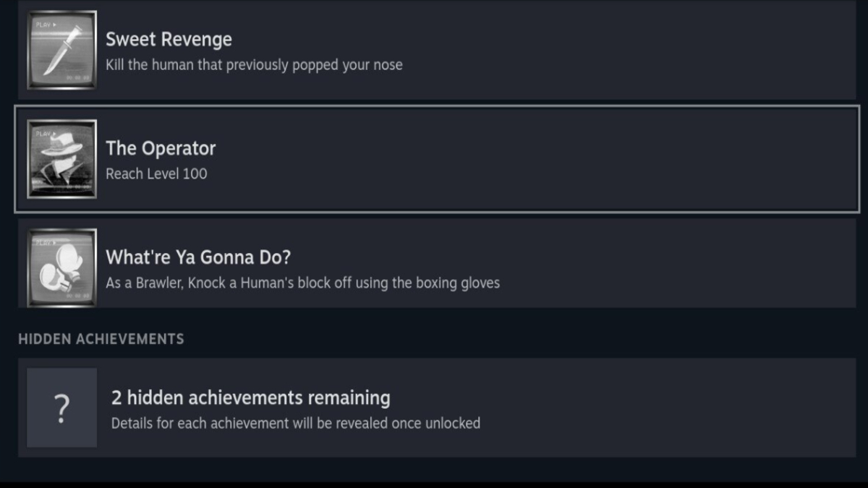The image size is (868, 488).
Task: Select the Sweet Revenge achievement title
Action: coord(169,39)
